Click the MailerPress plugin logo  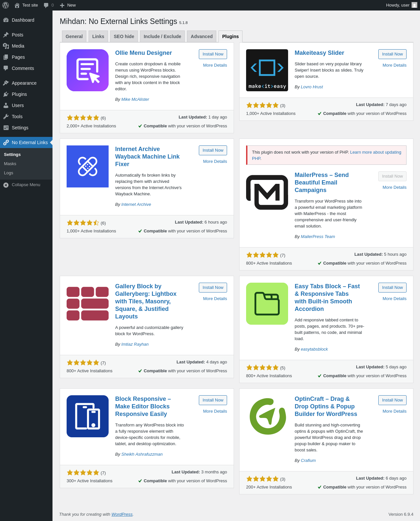pos(267,192)
